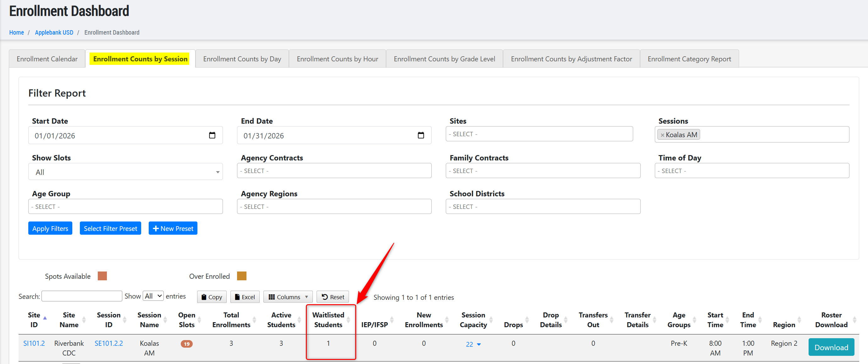The width and height of the screenshot is (868, 364).
Task: Expand Session Capacity 22 dropdown arrow
Action: [479, 344]
